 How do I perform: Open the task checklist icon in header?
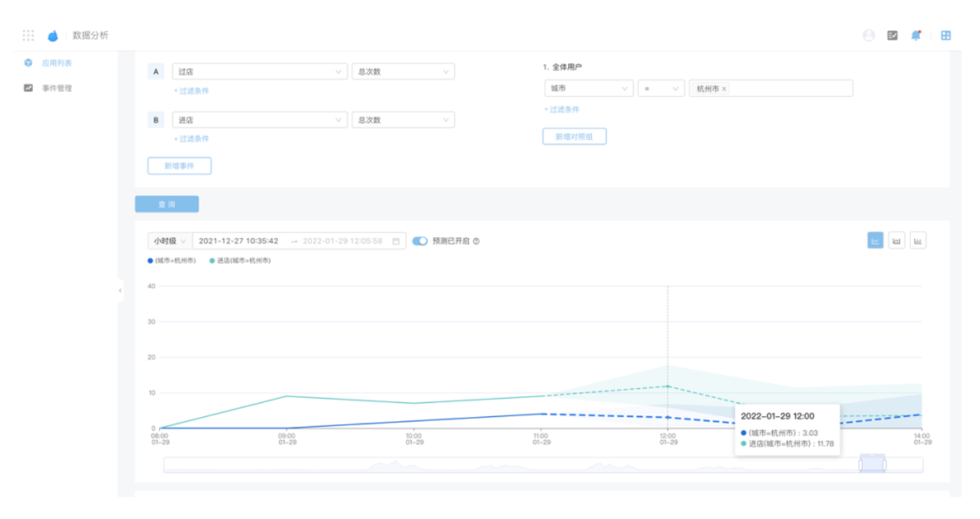pos(892,36)
